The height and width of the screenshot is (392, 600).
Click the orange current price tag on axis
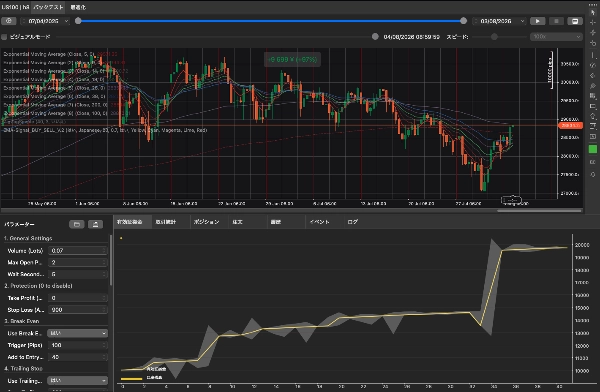click(x=571, y=126)
